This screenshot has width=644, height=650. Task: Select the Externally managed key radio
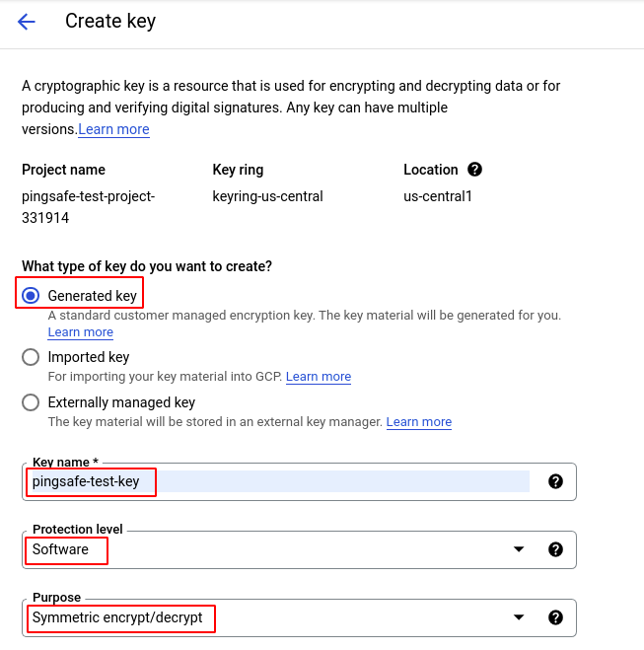31,402
